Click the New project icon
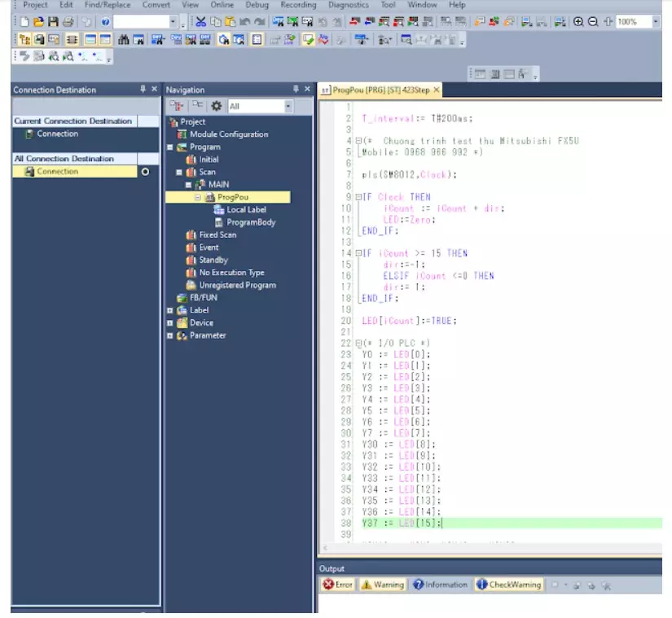The width and height of the screenshot is (672, 618). coord(24,22)
